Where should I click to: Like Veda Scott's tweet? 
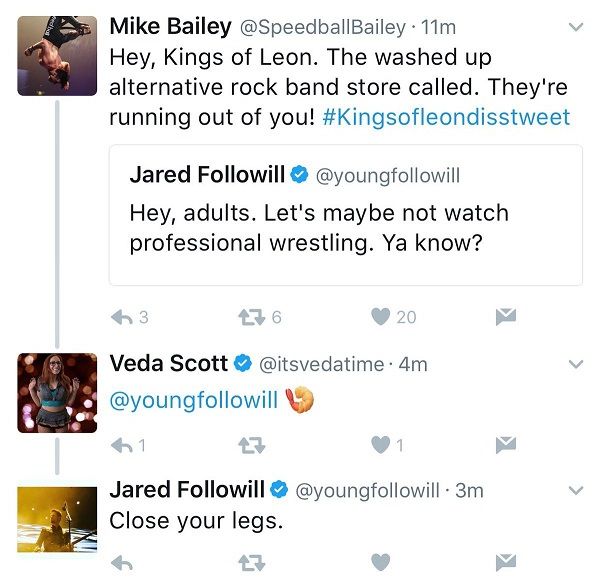380,444
